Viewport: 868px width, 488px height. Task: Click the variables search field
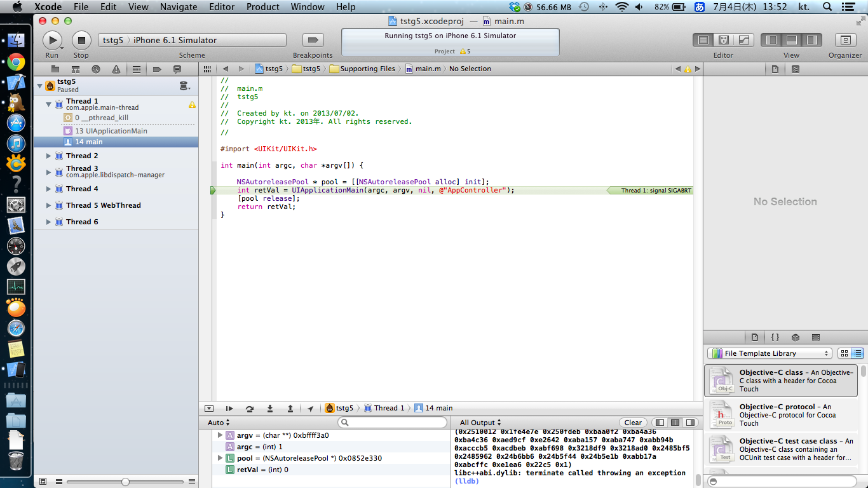tap(393, 423)
